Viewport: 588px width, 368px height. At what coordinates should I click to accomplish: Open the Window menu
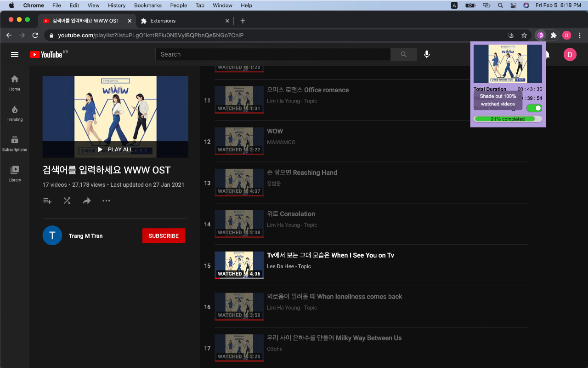[x=222, y=6]
